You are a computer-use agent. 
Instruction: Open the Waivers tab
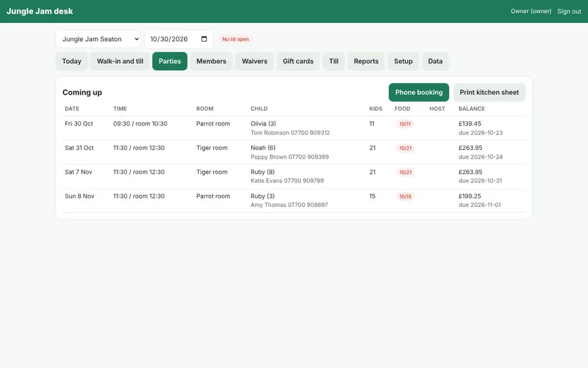tap(255, 61)
